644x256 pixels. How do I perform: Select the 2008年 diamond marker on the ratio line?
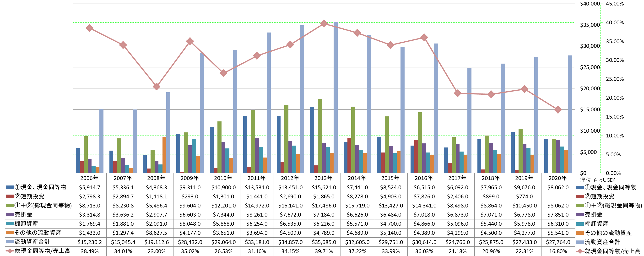coord(157,87)
